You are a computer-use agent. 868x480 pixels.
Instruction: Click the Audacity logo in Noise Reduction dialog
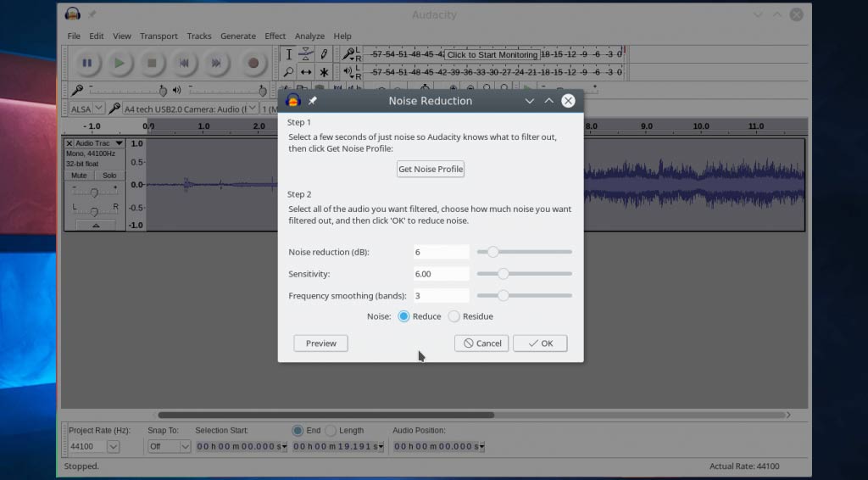click(292, 101)
